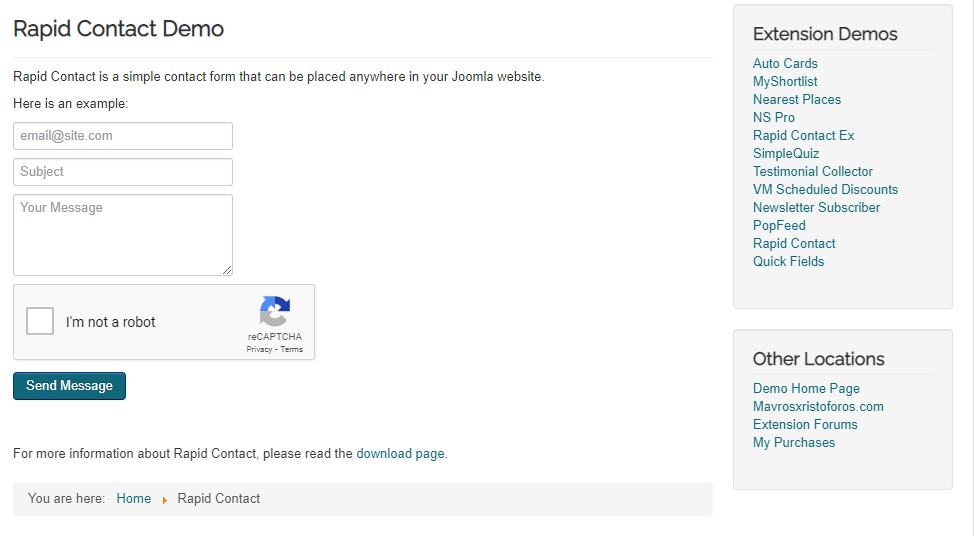This screenshot has width=974, height=536.
Task: Focus the Subject input field
Action: click(x=123, y=172)
